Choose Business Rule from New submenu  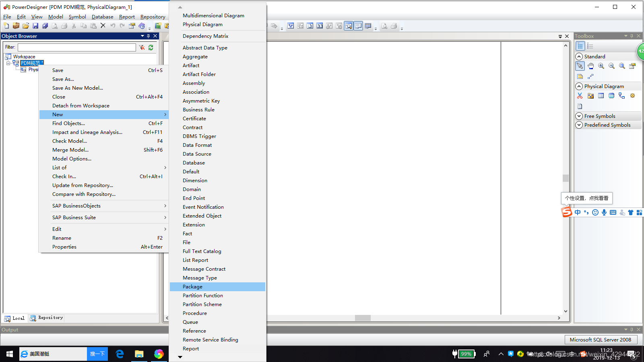[x=217, y=109]
